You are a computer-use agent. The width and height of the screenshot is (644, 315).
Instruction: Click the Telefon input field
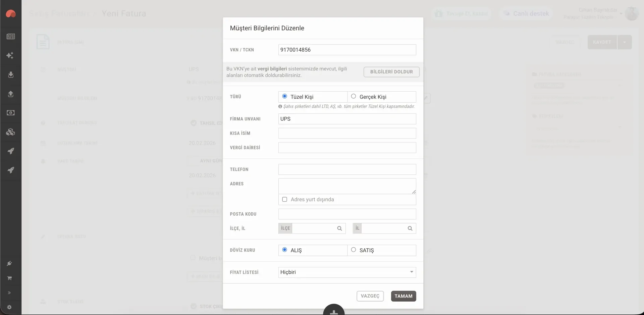pos(347,169)
